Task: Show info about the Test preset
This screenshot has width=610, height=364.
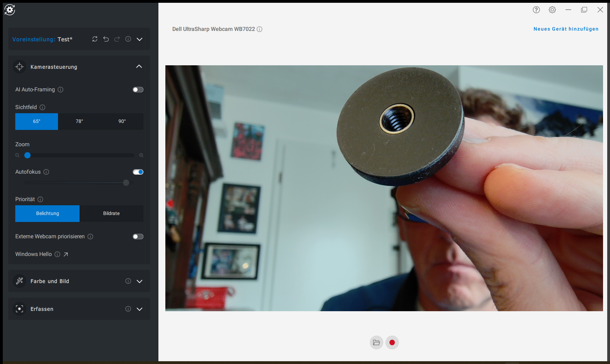Action: pyautogui.click(x=128, y=39)
